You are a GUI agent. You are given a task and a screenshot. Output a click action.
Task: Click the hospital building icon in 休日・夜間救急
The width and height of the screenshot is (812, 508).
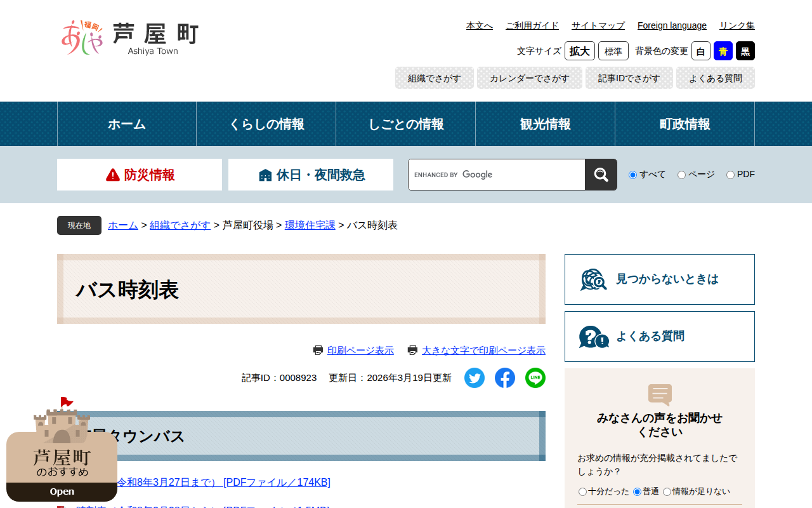click(x=265, y=175)
